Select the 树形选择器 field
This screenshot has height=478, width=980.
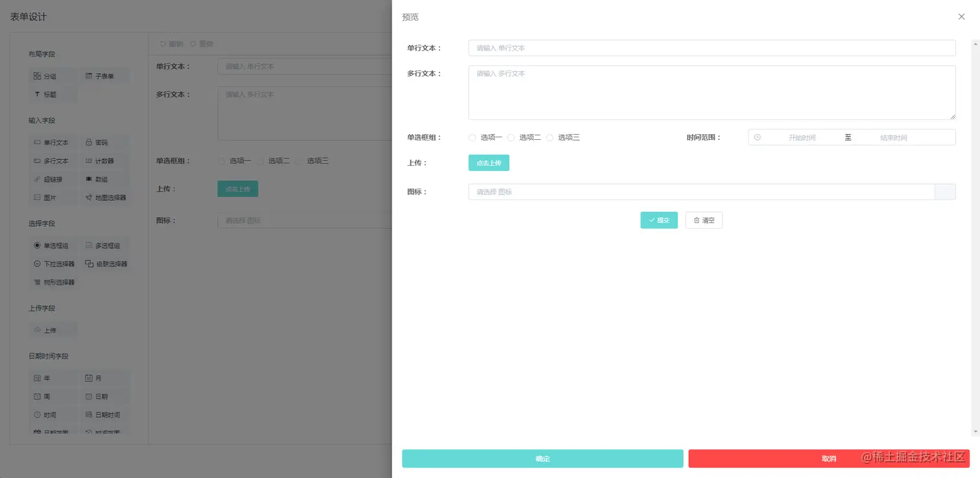click(x=52, y=282)
